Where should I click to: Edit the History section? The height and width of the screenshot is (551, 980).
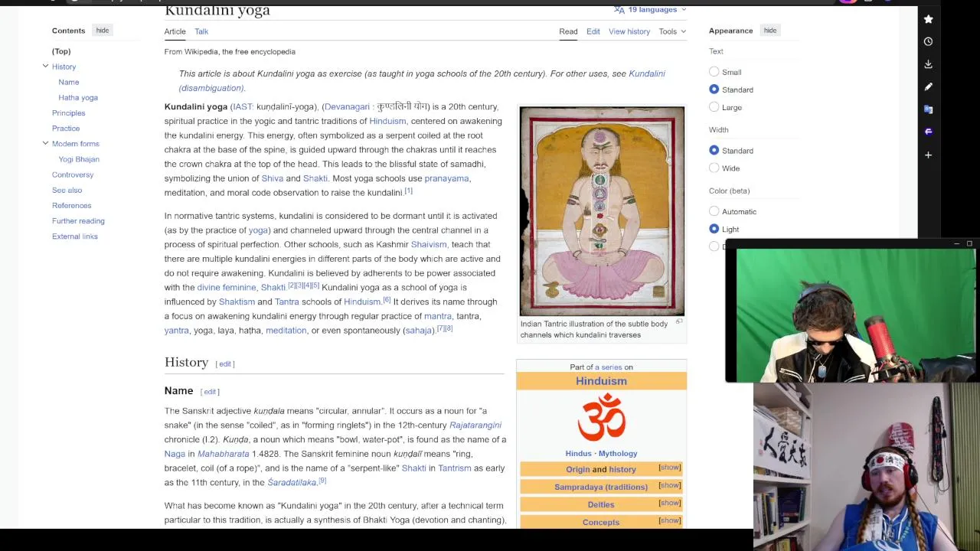coord(225,364)
